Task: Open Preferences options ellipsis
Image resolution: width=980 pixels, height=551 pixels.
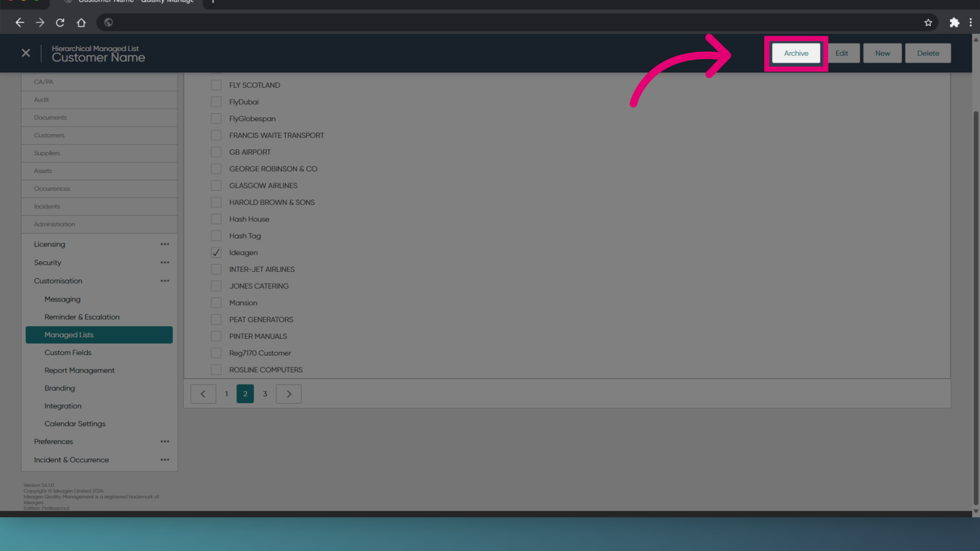Action: click(165, 442)
